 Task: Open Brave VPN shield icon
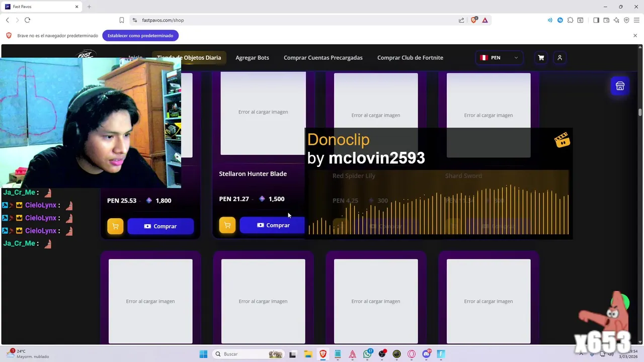tap(626, 20)
